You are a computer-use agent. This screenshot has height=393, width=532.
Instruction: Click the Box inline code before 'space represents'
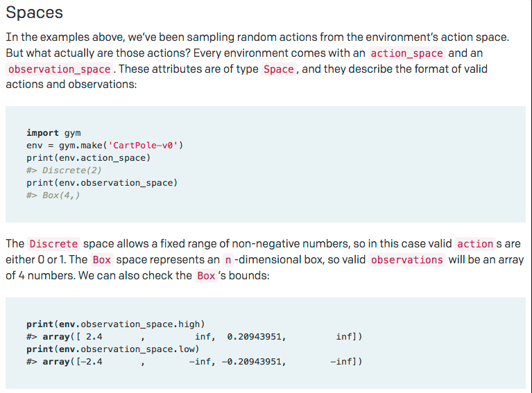pos(101,260)
